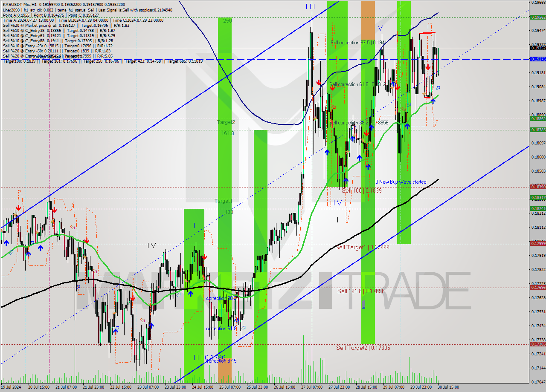The image size is (546, 392).
Task: Click the 0.17531 price axis value
Action: coord(538,311)
